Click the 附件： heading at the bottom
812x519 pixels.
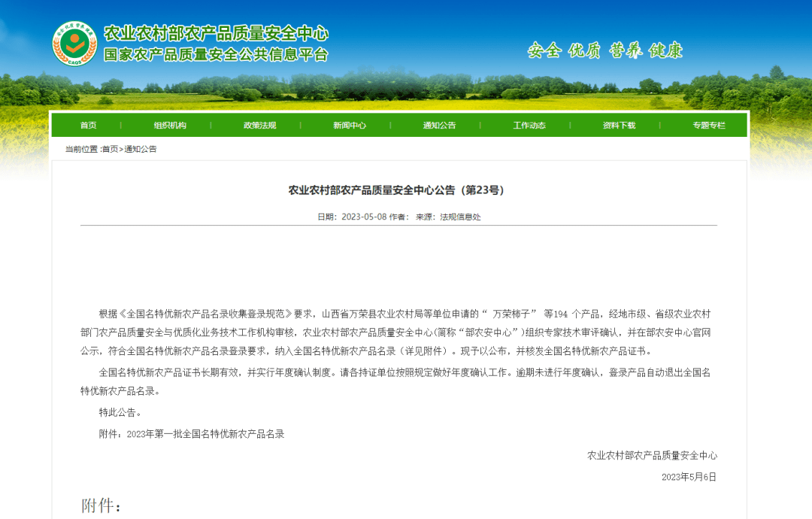[101, 505]
